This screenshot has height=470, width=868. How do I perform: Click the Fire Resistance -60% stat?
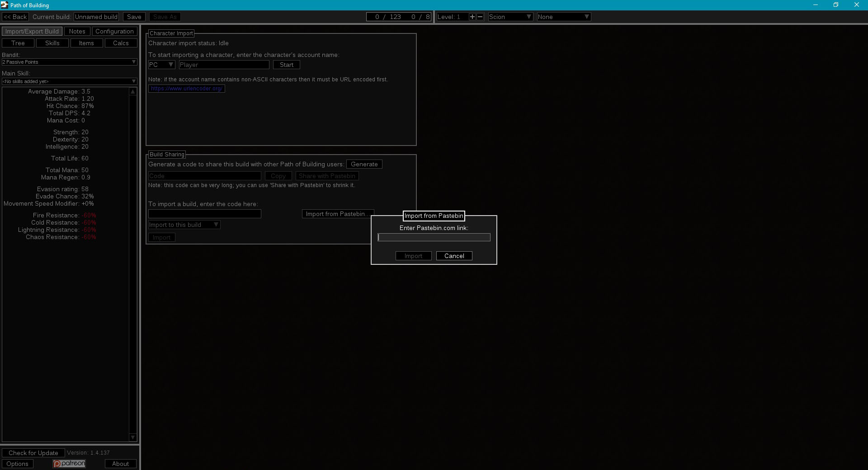pos(64,215)
